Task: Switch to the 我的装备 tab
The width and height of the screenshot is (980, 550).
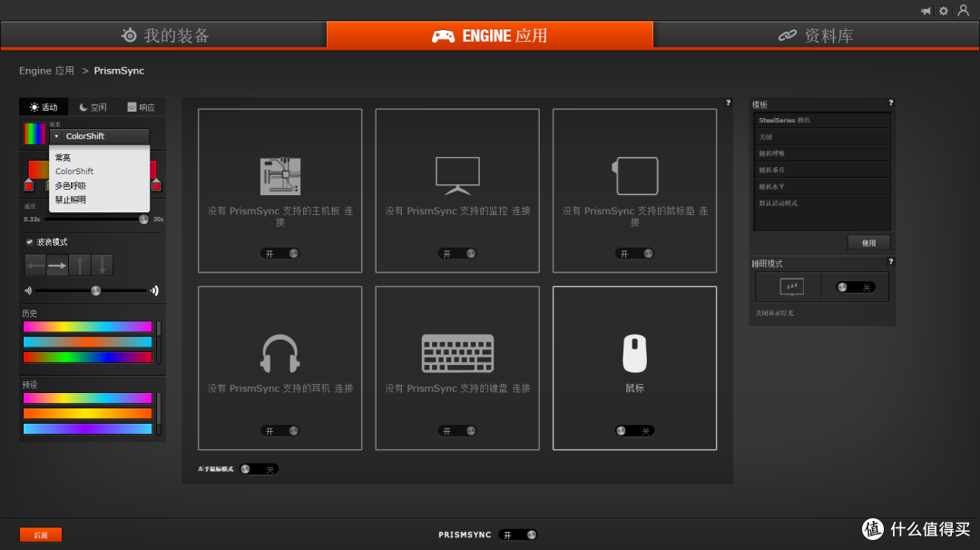Action: click(163, 35)
